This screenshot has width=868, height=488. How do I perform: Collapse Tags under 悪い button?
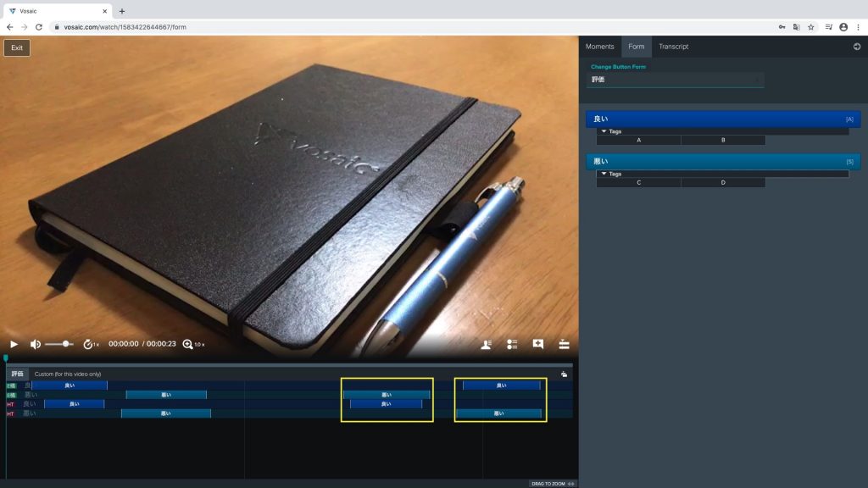tap(611, 174)
